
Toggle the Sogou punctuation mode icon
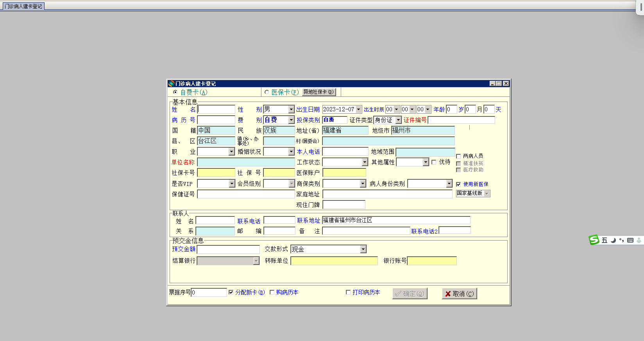coord(621,240)
